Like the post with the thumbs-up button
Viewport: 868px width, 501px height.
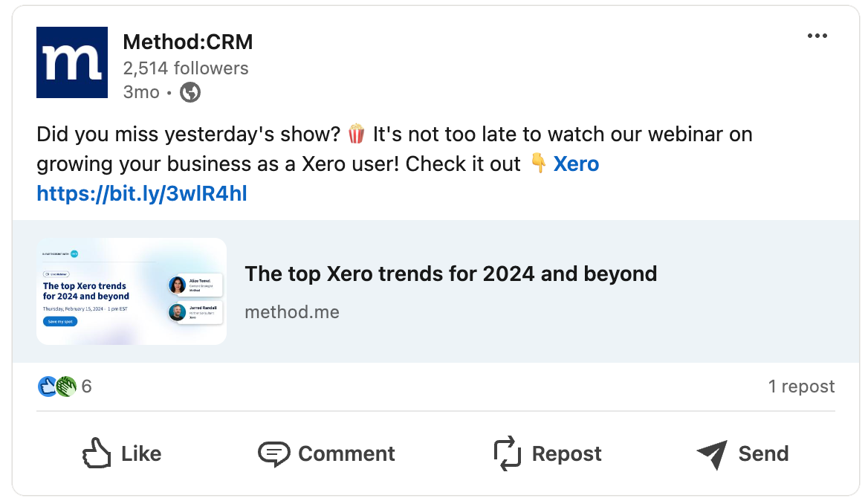(x=121, y=453)
